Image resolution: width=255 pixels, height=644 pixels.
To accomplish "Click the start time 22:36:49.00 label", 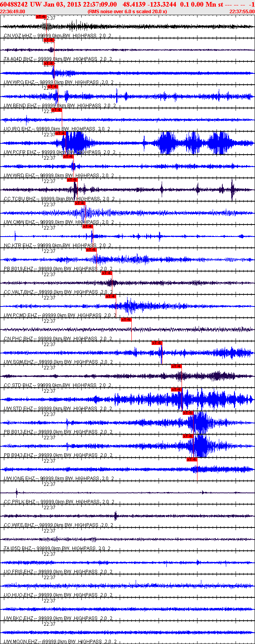I will click(x=13, y=12).
